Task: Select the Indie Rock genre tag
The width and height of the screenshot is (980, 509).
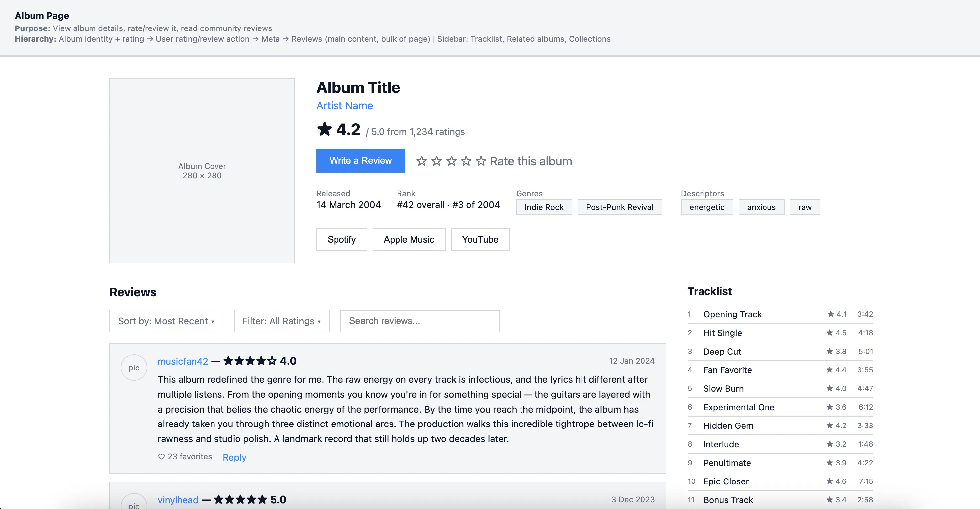Action: click(x=544, y=207)
